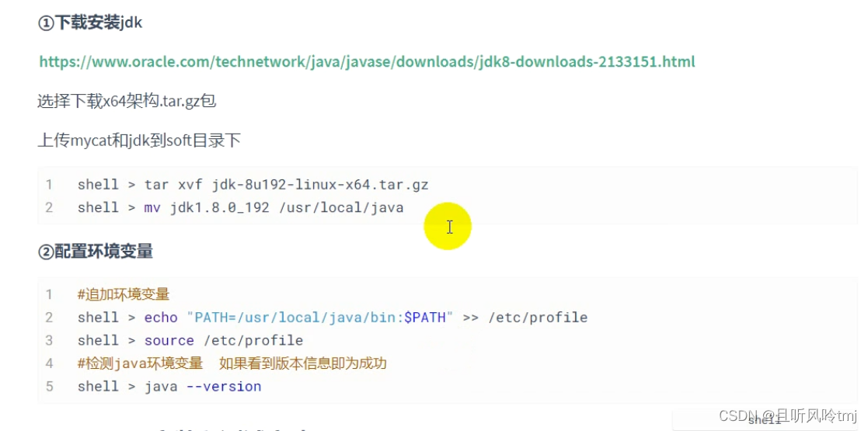The image size is (868, 431).
Task: Click the #追加环境变量 comment line
Action: click(124, 294)
